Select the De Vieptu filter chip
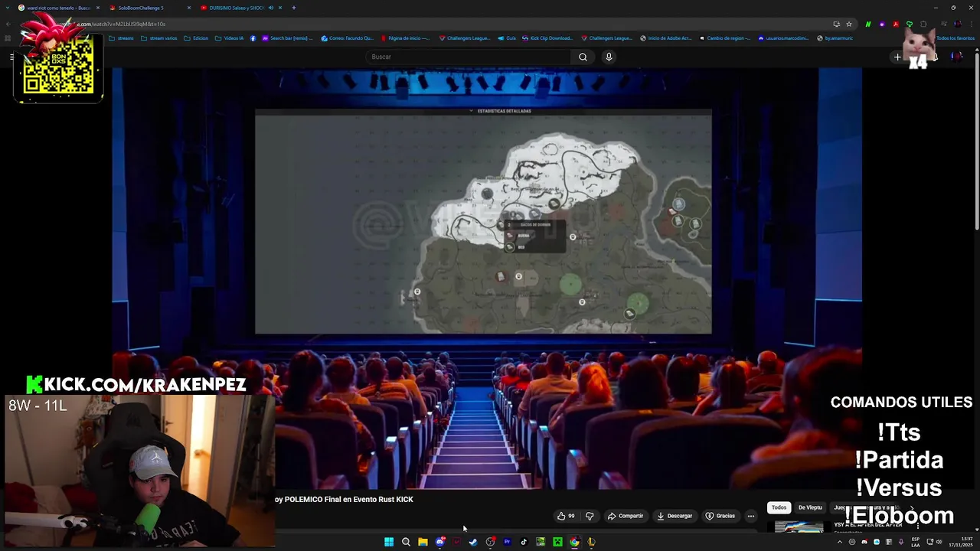The width and height of the screenshot is (980, 551). tap(810, 507)
